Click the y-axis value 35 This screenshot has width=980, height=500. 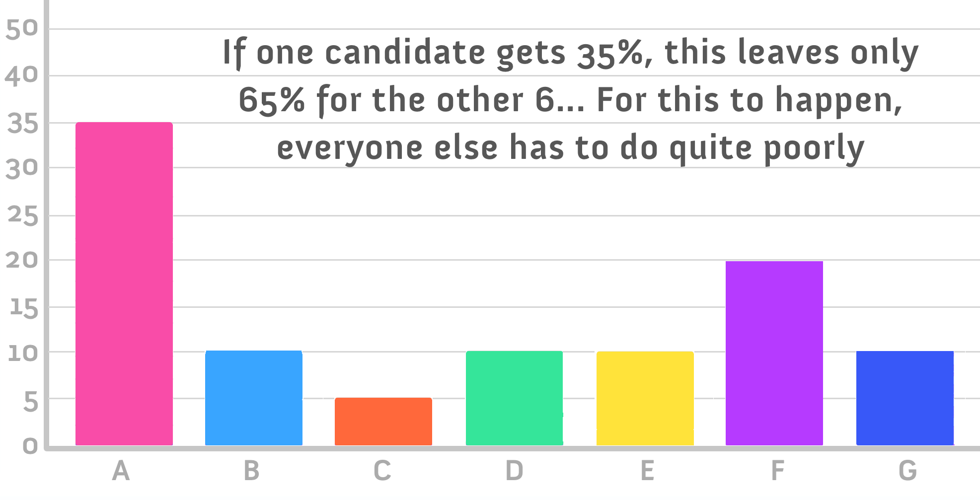click(x=23, y=124)
